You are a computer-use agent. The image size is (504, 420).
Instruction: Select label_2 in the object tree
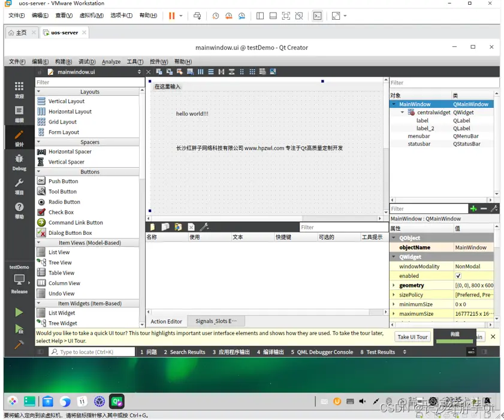point(425,128)
